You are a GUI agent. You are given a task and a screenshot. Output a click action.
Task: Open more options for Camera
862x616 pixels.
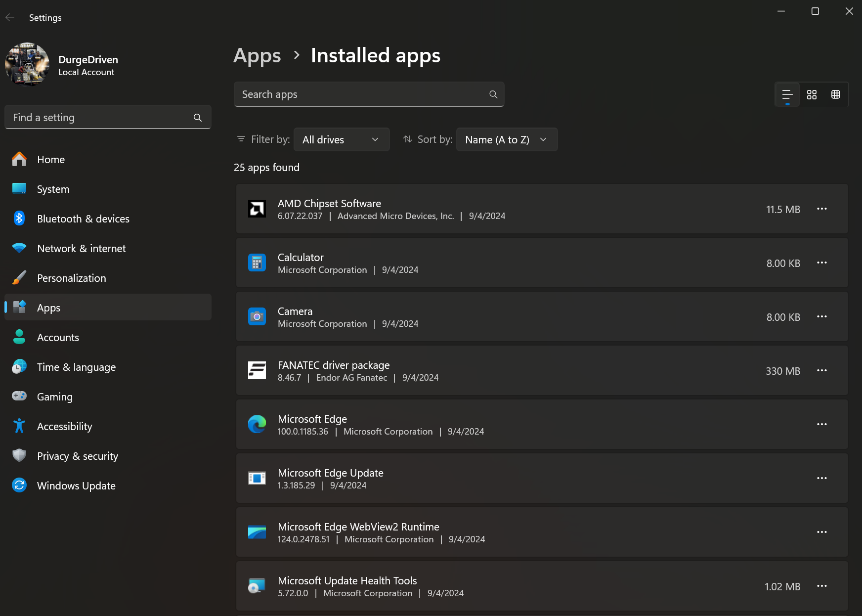coord(822,316)
